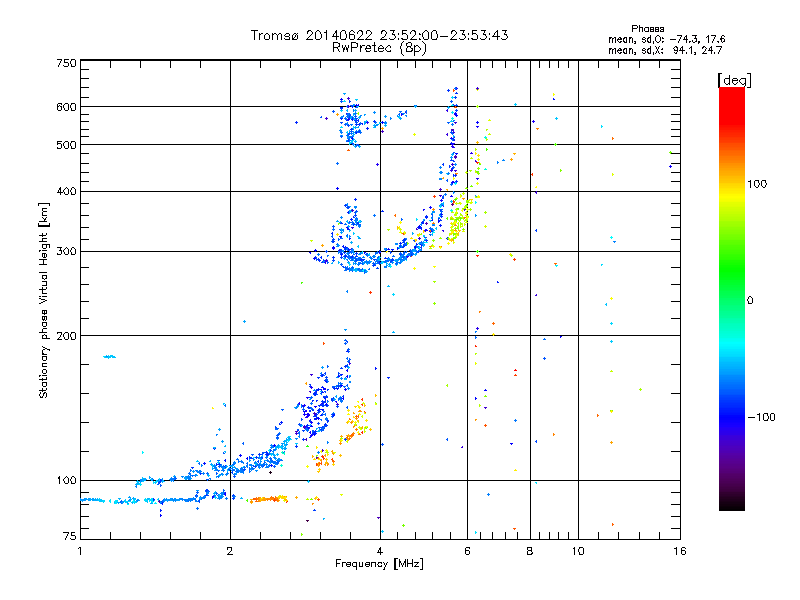
Task: Click the x-axis tick label "8"
Action: point(530,551)
